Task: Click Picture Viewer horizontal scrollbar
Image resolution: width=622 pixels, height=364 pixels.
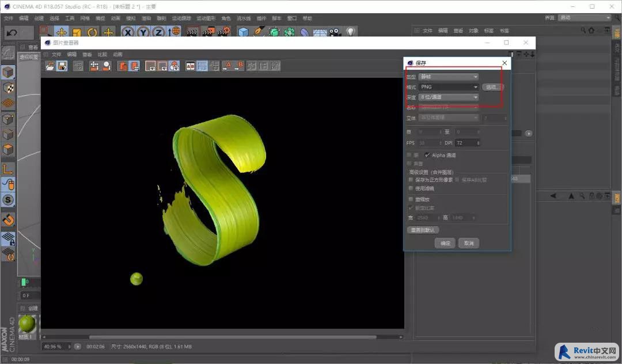Action: click(233, 337)
